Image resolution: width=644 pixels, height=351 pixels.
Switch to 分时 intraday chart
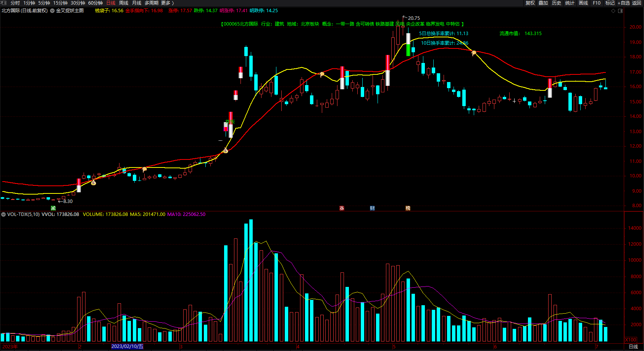[15, 3]
